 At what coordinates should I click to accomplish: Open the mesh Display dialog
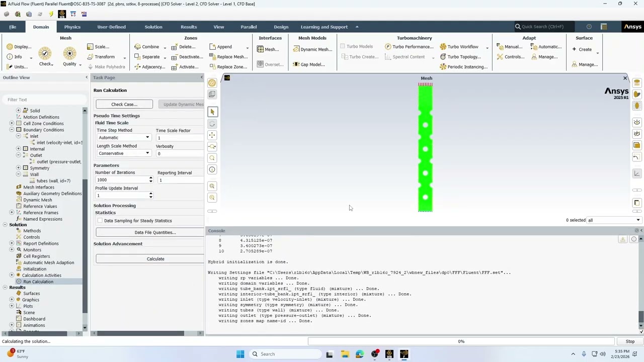tap(19, 47)
